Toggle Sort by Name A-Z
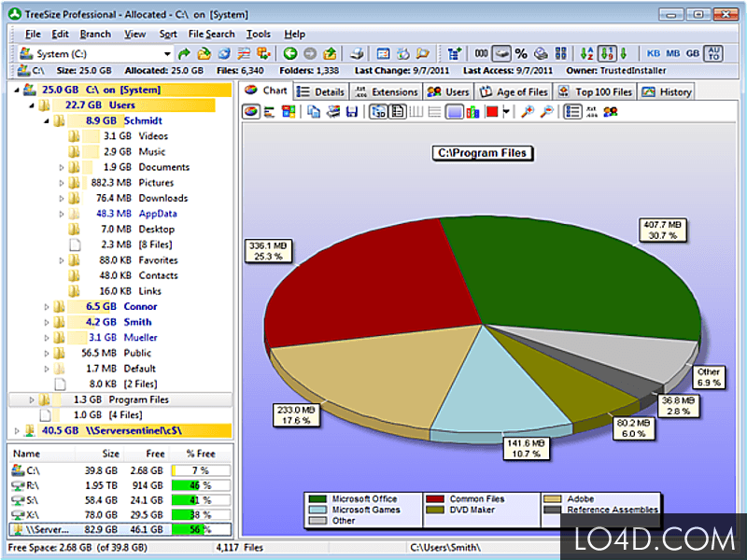This screenshot has height=560, width=747. [587, 54]
